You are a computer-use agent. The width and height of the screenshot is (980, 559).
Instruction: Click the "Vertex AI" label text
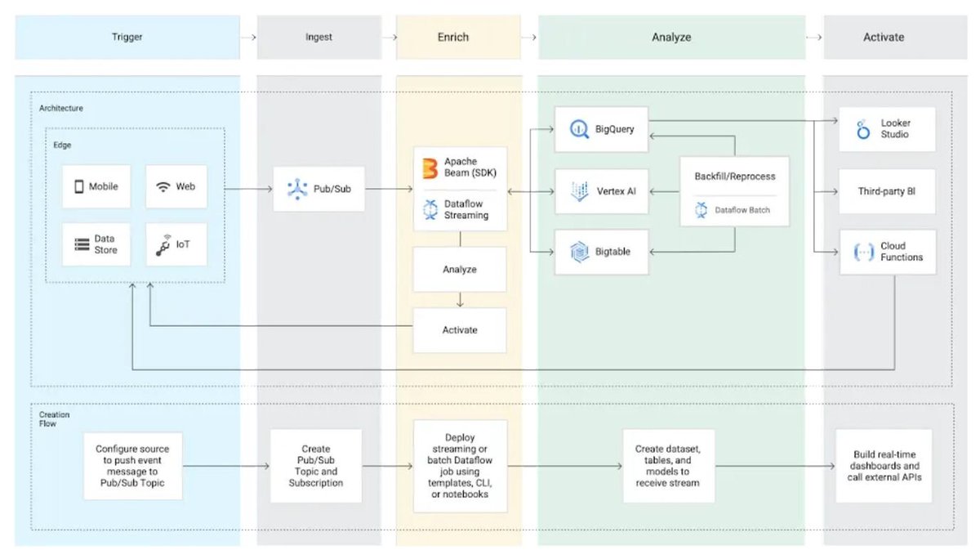tap(617, 191)
